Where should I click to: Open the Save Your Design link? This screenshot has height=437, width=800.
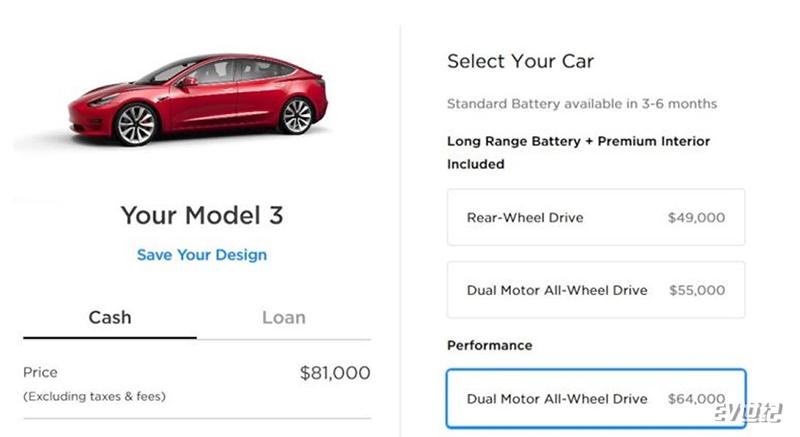tap(202, 254)
